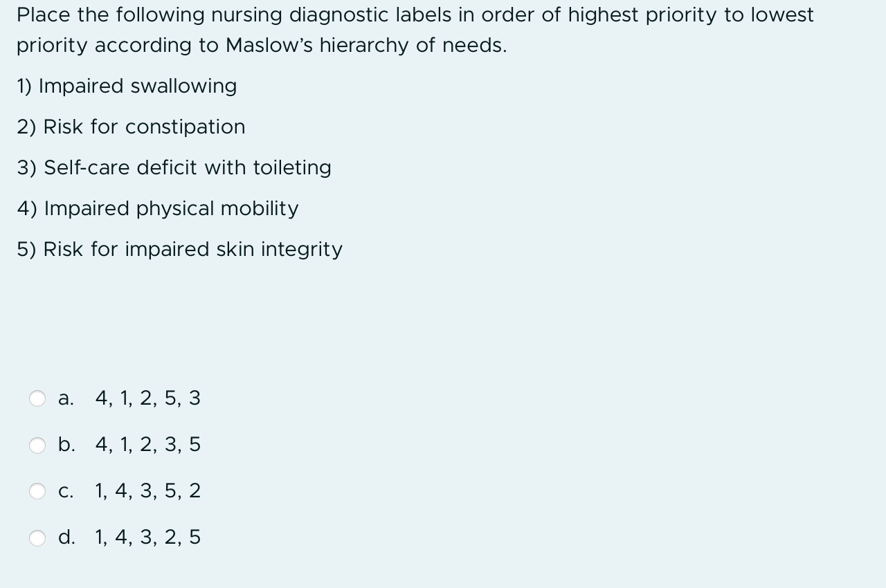Click the answer text 4, 1, 2, 5, 3
Image resolution: width=886 pixels, height=588 pixels.
click(147, 398)
